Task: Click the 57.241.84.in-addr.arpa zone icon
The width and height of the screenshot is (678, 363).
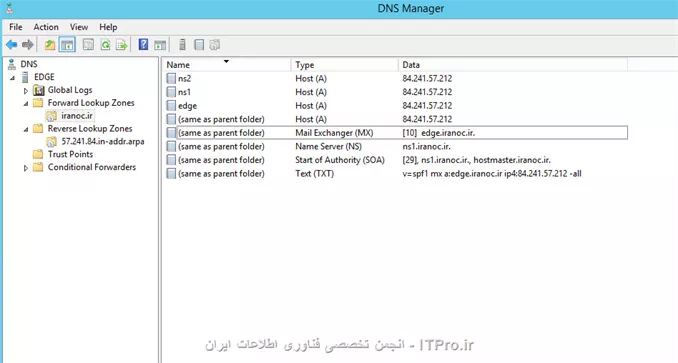Action: [x=51, y=142]
